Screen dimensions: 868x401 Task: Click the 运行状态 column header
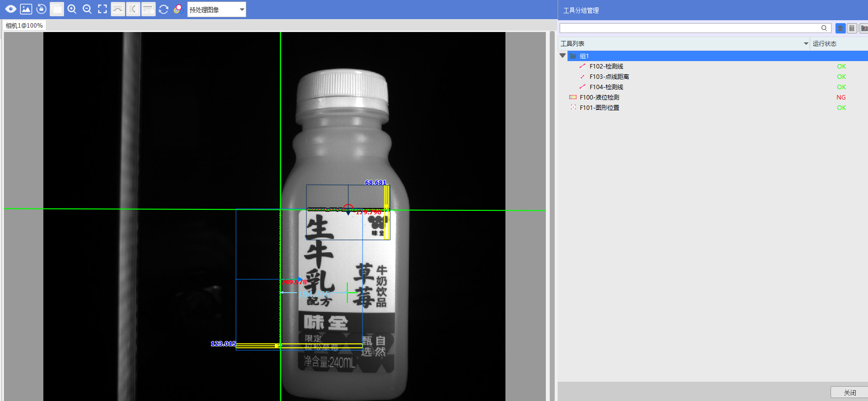[x=825, y=44]
